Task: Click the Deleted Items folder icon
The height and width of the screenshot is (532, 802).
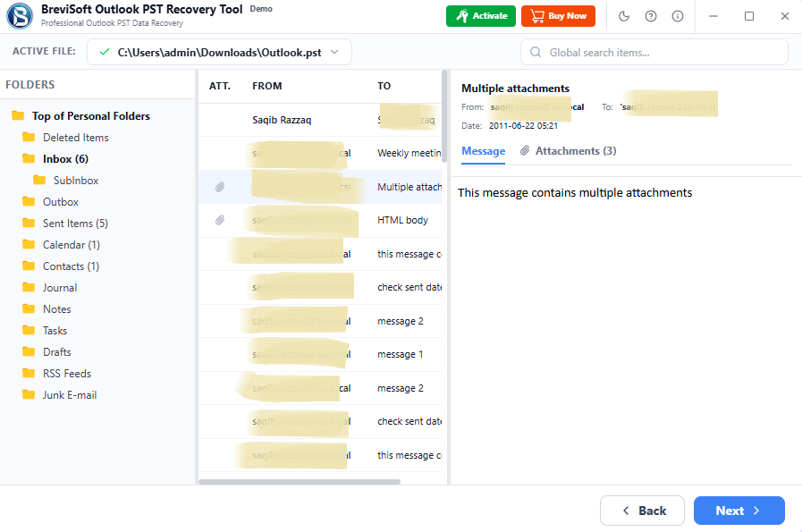Action: click(x=29, y=137)
